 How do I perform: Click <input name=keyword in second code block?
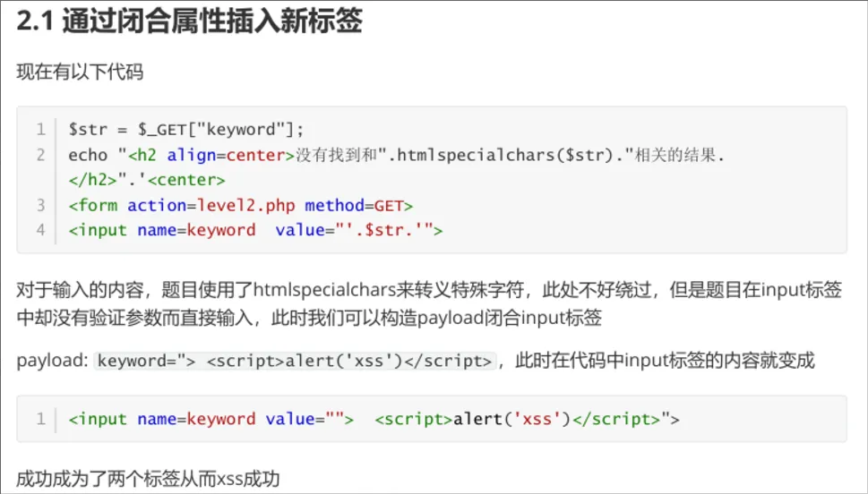[x=162, y=419]
